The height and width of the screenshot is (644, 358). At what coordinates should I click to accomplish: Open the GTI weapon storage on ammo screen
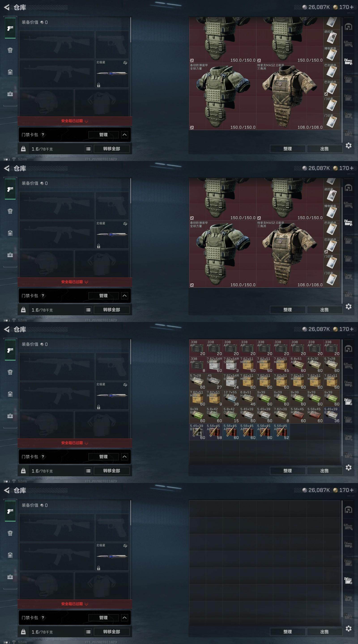tap(348, 366)
